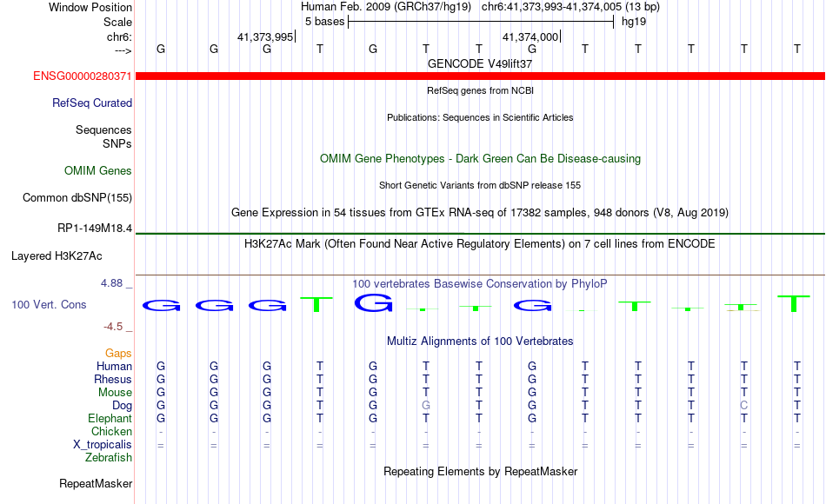Screen dimensions: 826x504
Task: Click chr6:41,373,993-41,374,005 (13 bp) position text
Action: pos(570,7)
